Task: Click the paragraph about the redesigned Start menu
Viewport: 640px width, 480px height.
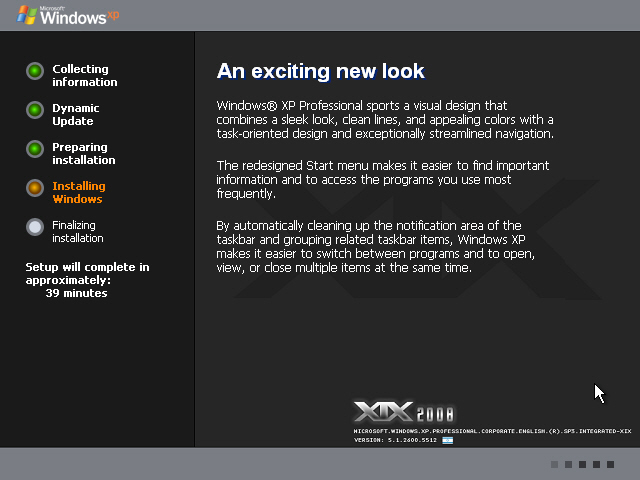Action: [x=382, y=180]
